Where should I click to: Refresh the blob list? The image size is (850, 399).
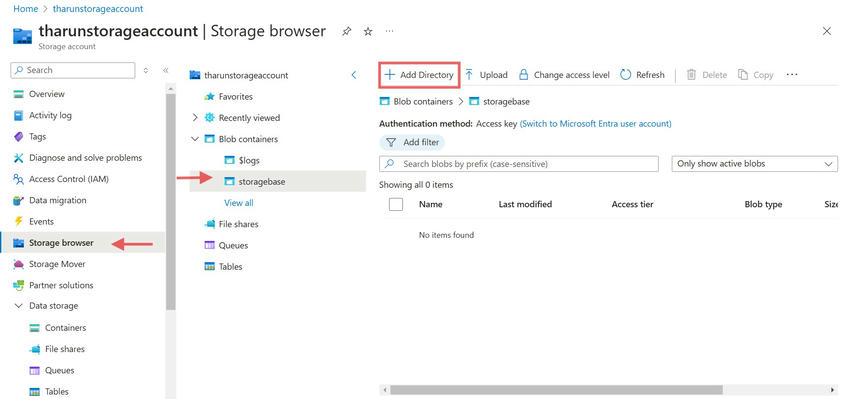point(642,75)
